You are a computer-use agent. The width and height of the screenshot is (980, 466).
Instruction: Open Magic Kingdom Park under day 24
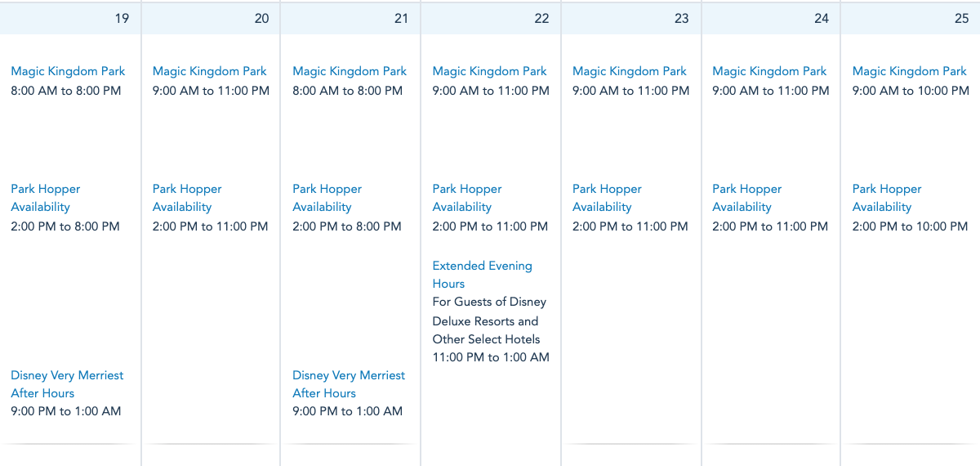point(769,72)
